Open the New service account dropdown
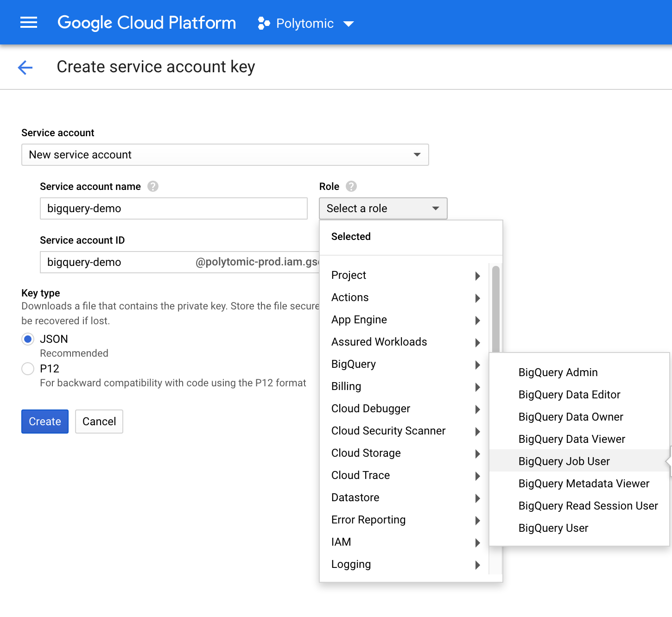This screenshot has height=617, width=672. 225,155
